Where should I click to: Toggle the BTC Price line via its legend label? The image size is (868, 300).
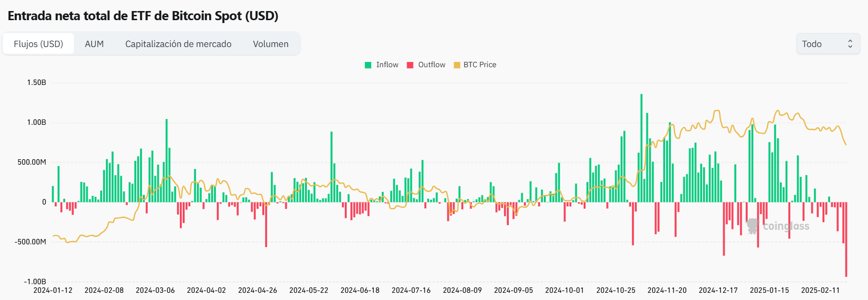480,65
